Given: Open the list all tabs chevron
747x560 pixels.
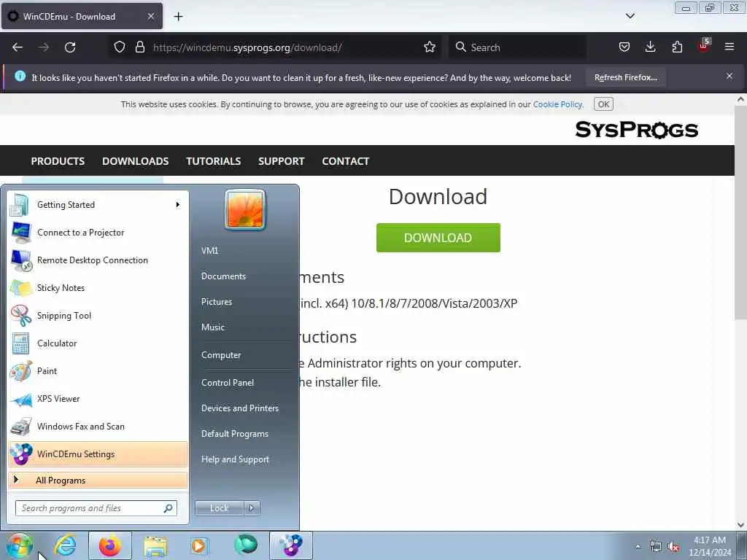Looking at the screenshot, I should tap(630, 16).
